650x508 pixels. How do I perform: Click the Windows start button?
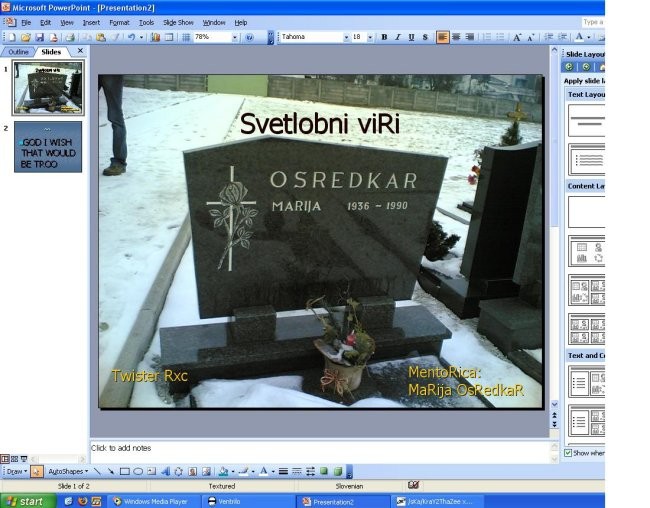click(28, 501)
